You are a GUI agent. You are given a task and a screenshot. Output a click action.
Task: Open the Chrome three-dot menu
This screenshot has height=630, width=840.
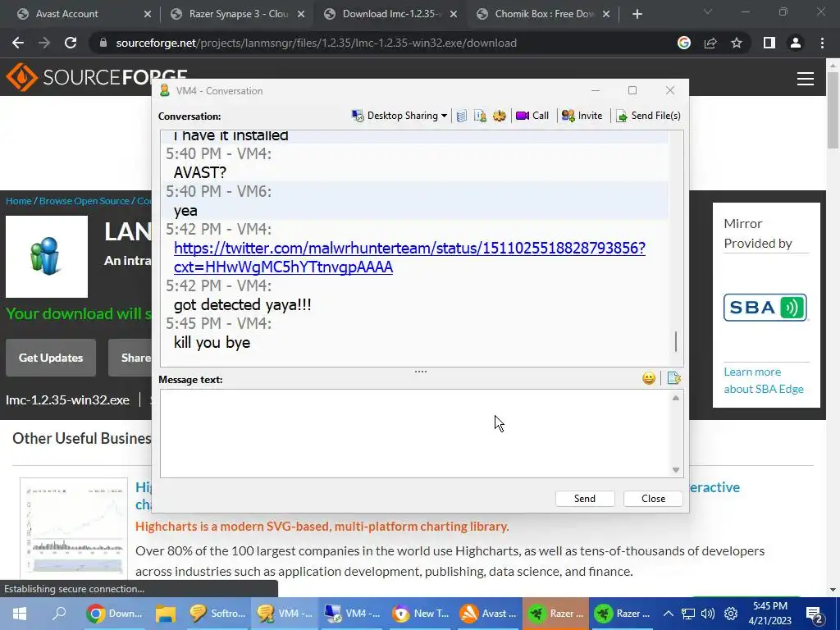coord(822,43)
